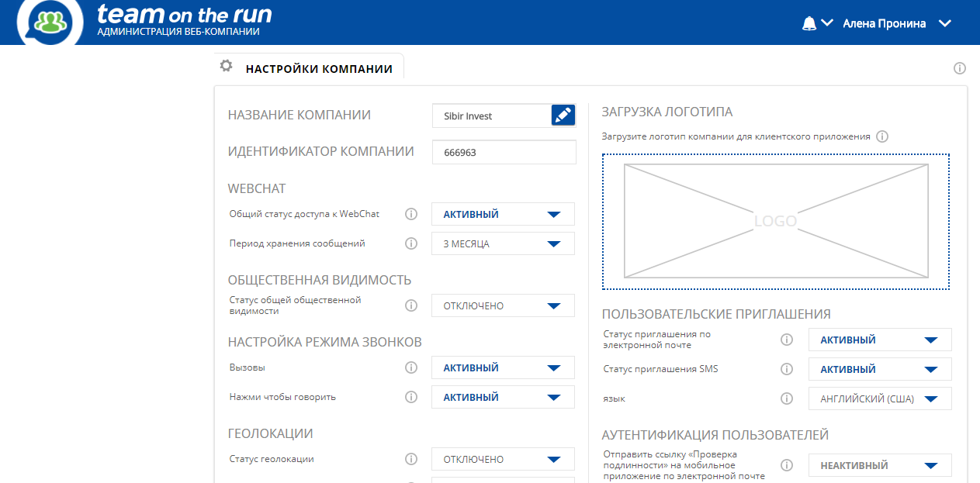Click the АУТЕНТИФИКАЦИЯ ПОЛЬЗОВАТЕЛЕЙ heading
Screen dimensions: 980x483
(x=715, y=435)
